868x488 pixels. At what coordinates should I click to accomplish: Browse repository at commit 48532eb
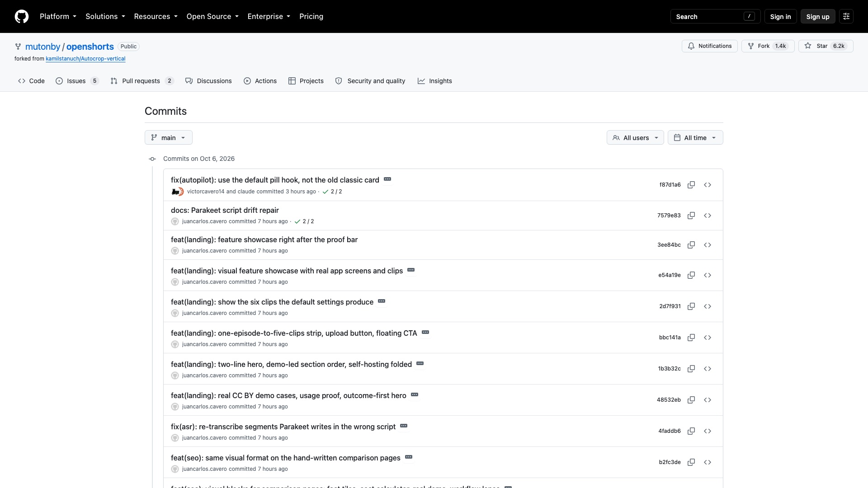708,400
